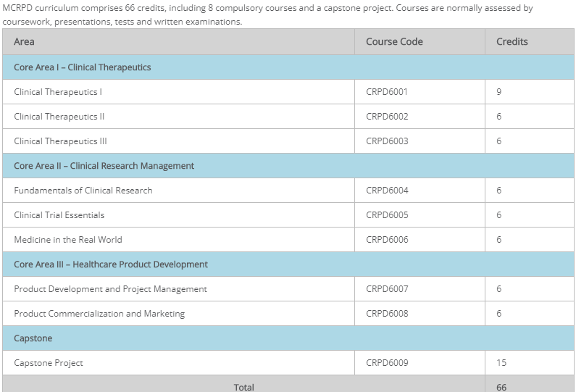
Task: Click the Clinical Therapeutics I course name
Action: point(58,92)
